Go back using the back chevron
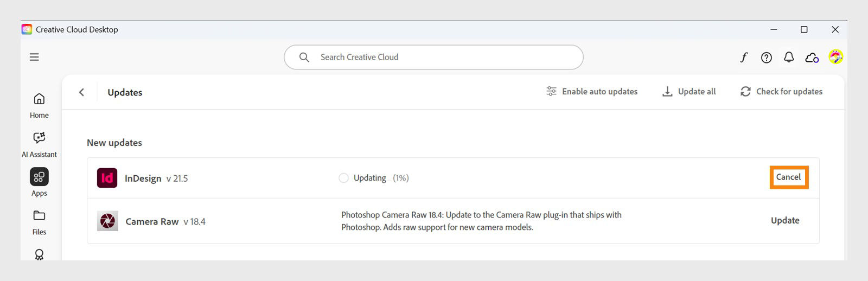The image size is (868, 281). point(81,92)
